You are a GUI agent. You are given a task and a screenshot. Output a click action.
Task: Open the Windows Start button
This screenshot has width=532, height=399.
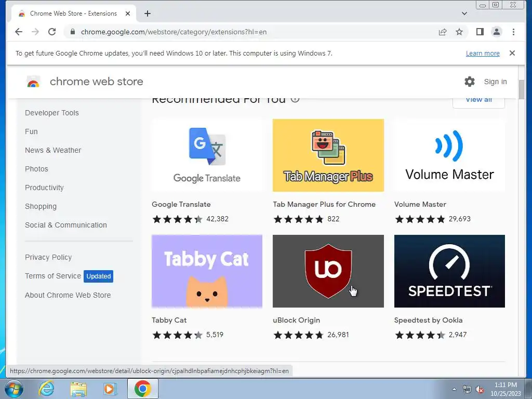pos(13,389)
